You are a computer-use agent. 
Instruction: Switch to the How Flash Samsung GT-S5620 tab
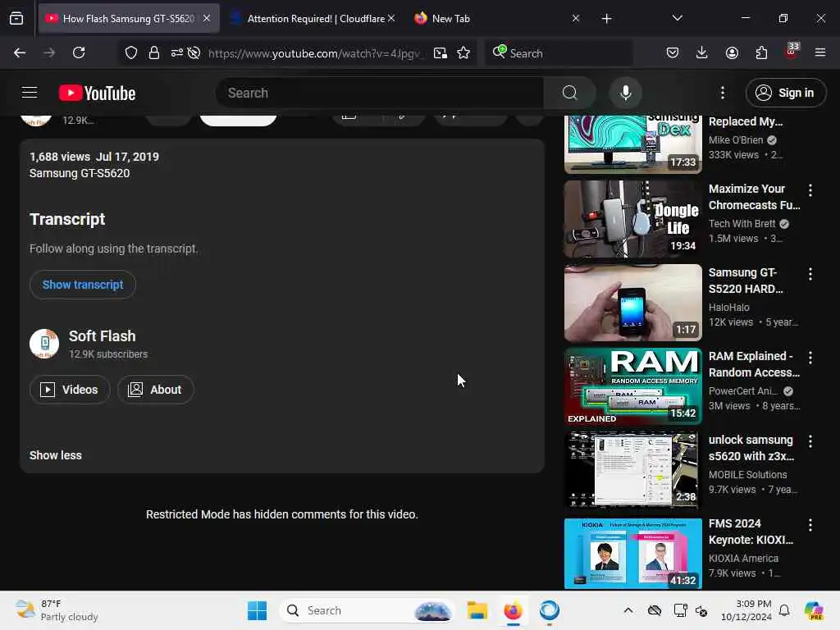[129, 19]
